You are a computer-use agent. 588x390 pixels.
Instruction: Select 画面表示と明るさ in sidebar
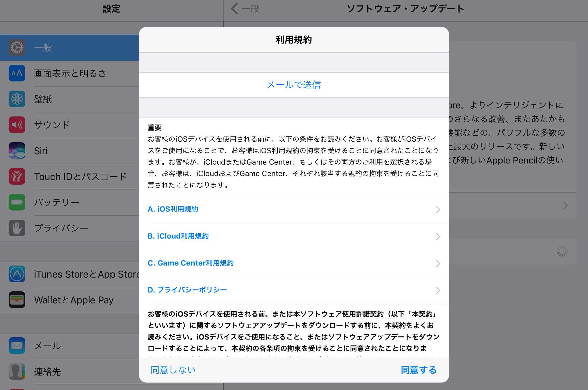tap(69, 73)
